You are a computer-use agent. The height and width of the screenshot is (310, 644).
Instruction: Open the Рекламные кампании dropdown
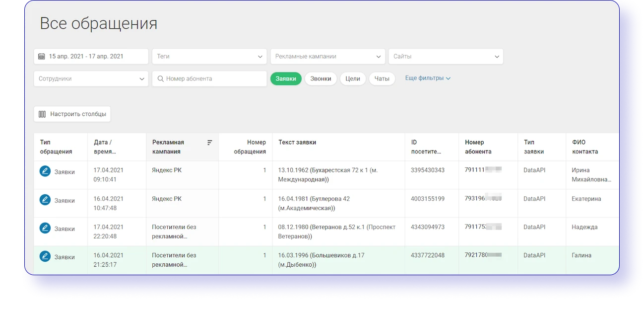point(328,57)
